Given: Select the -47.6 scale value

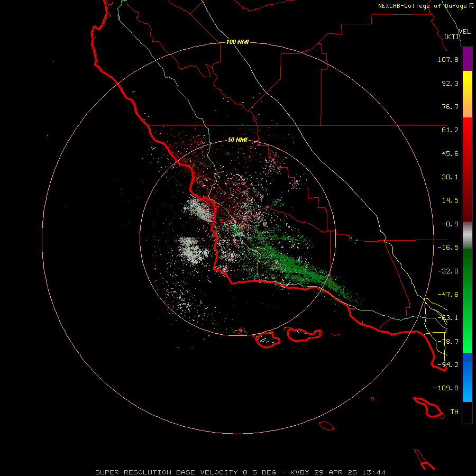Looking at the screenshot, I should pyautogui.click(x=448, y=295).
